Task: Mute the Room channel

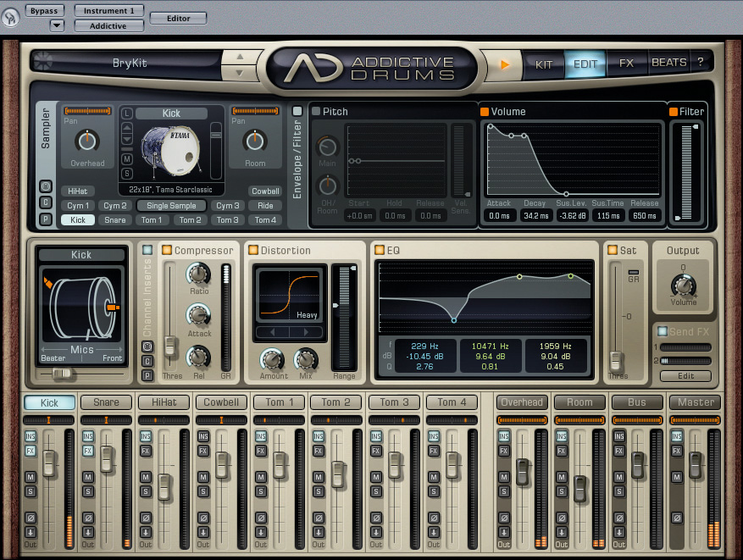Action: coord(562,477)
